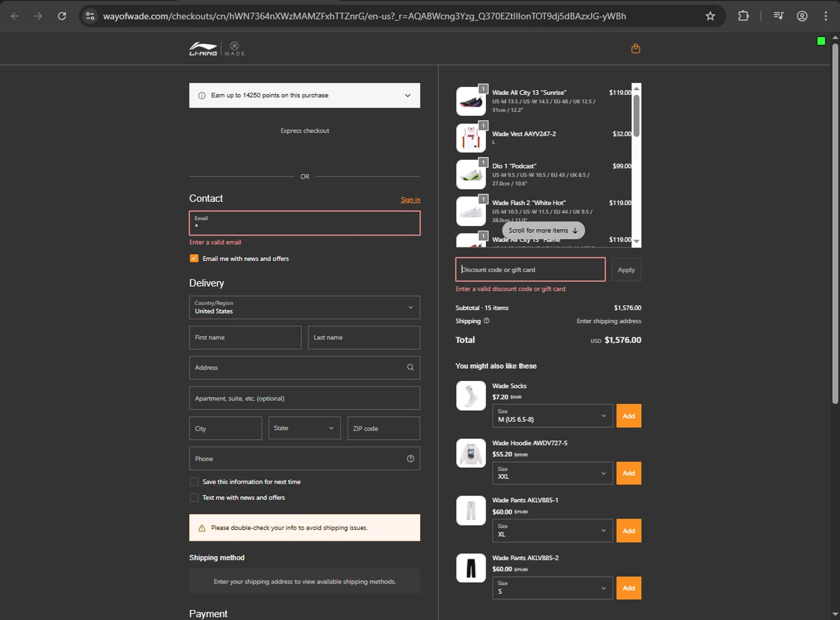Click Wade Socks product thumbnail
Viewport: 840px width, 620px height.
(x=471, y=396)
